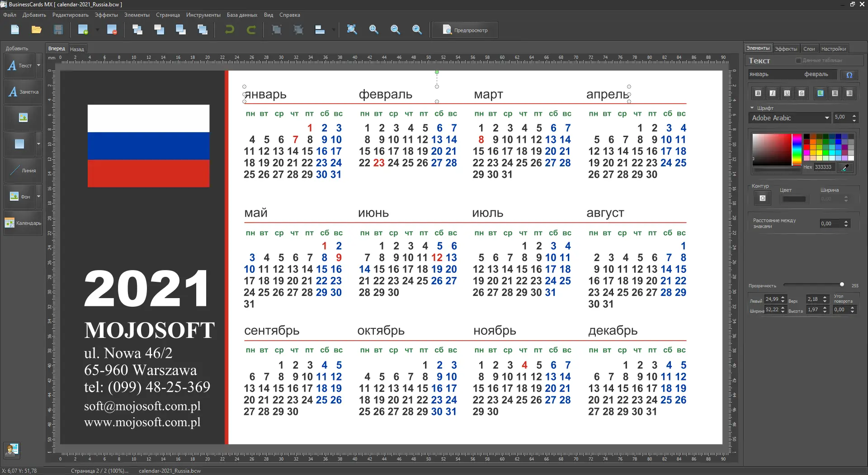Screen dimensions: 868x475
Task: Open the business card wizard icon at bottom left
Action: (12, 450)
